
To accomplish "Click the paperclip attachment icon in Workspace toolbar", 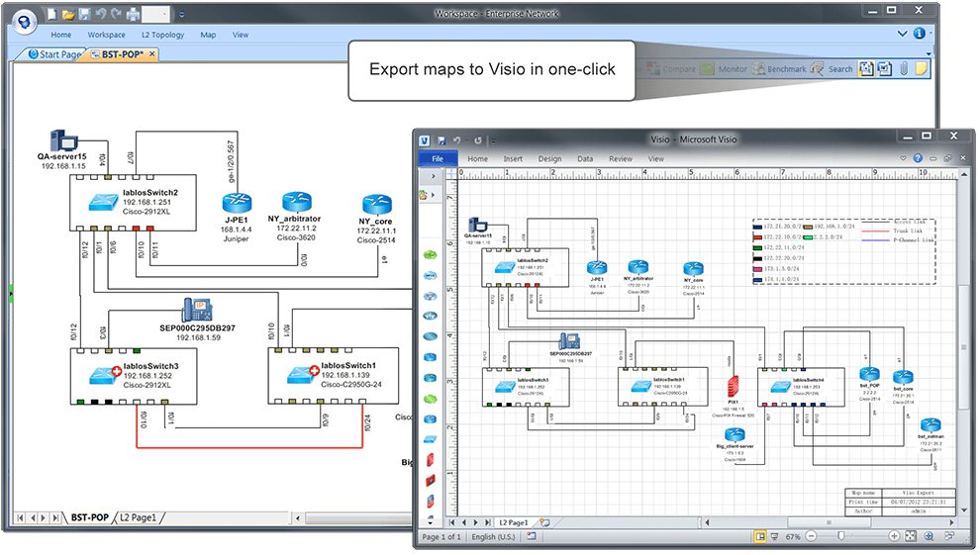I will pyautogui.click(x=904, y=68).
